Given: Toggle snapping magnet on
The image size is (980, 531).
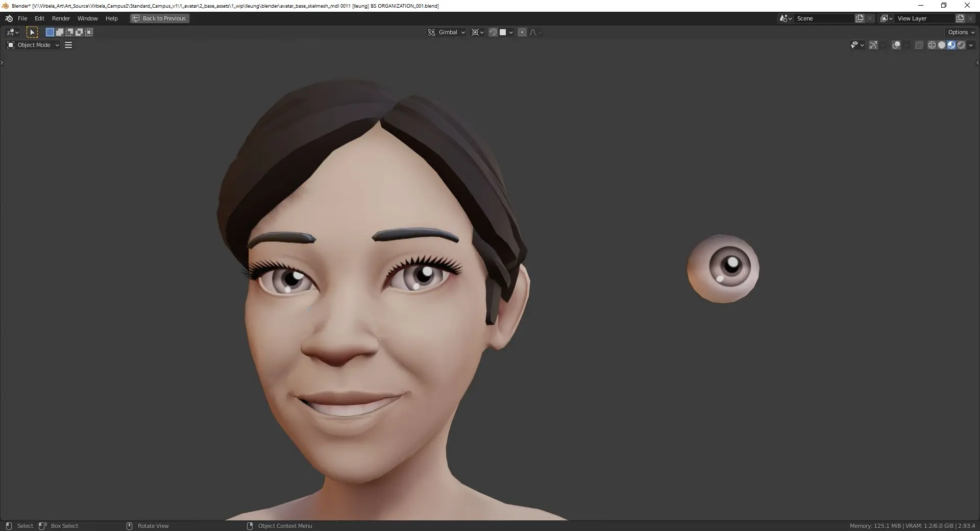Looking at the screenshot, I should tap(493, 32).
